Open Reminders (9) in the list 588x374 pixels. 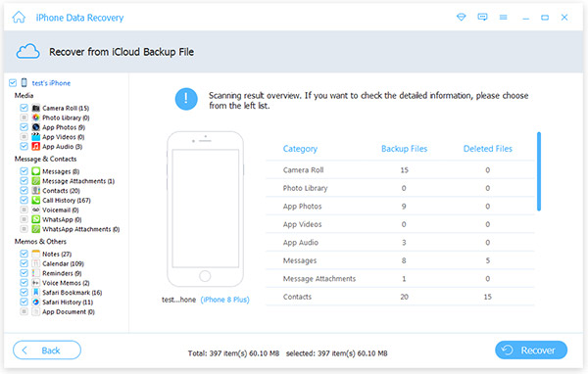62,273
